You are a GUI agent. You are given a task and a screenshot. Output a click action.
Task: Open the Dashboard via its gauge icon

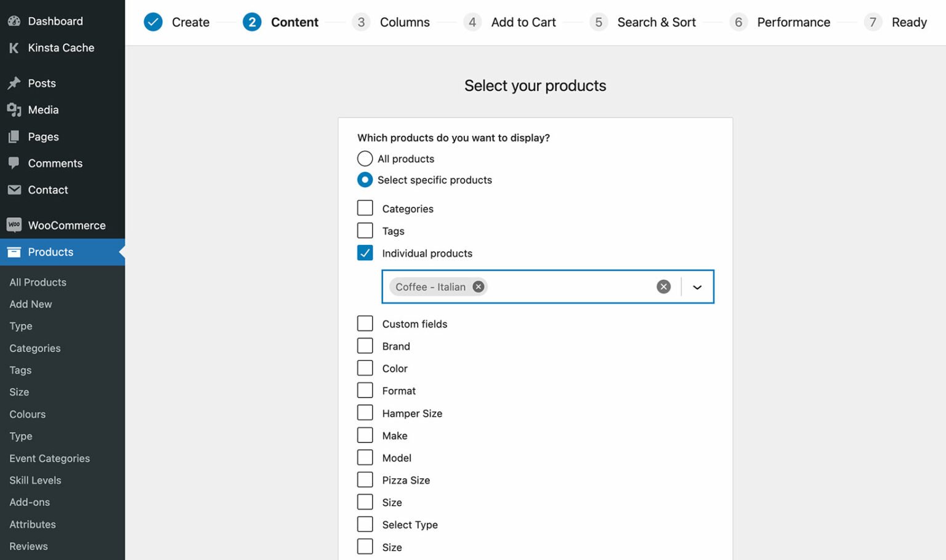pos(14,20)
